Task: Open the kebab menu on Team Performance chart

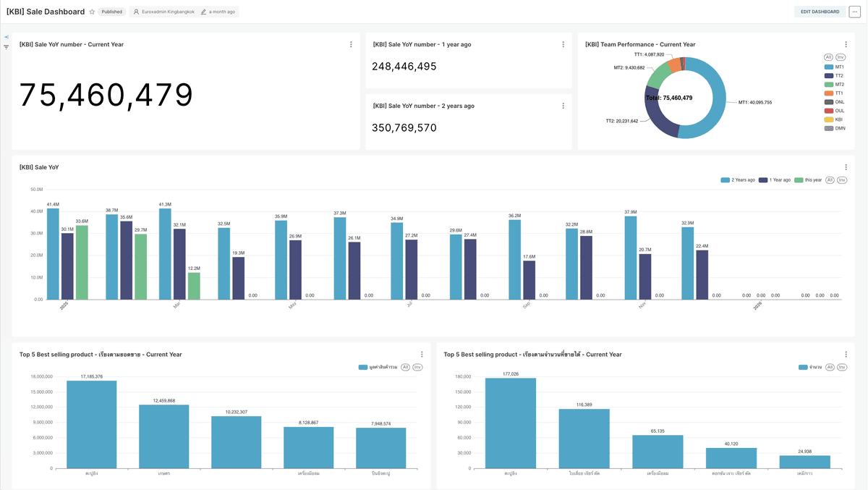Action: 845,44
